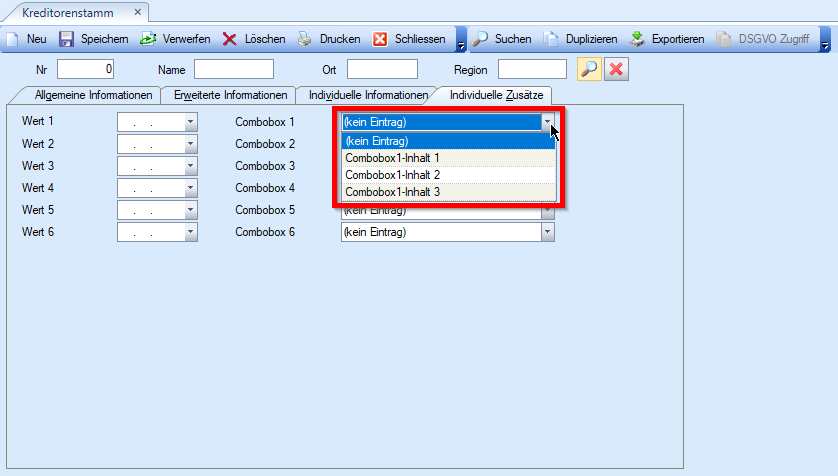838x476 pixels.
Task: Click Duplizieren text in toolbar
Action: coord(592,39)
